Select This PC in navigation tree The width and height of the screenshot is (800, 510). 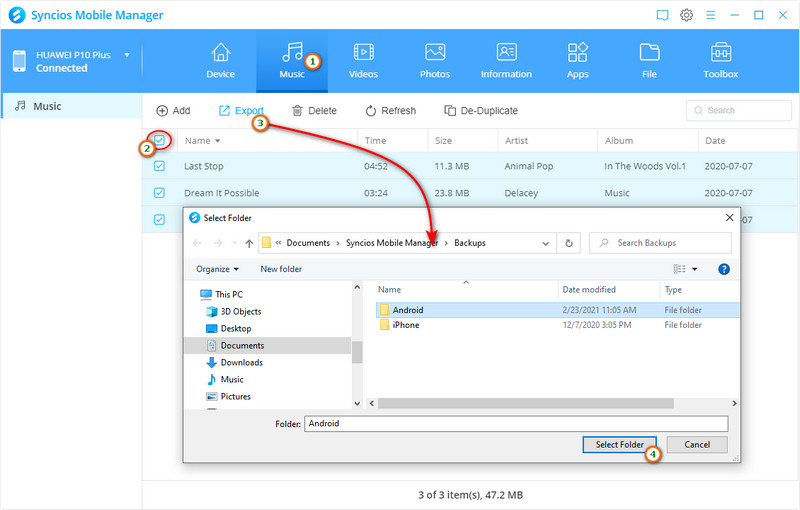pyautogui.click(x=222, y=294)
